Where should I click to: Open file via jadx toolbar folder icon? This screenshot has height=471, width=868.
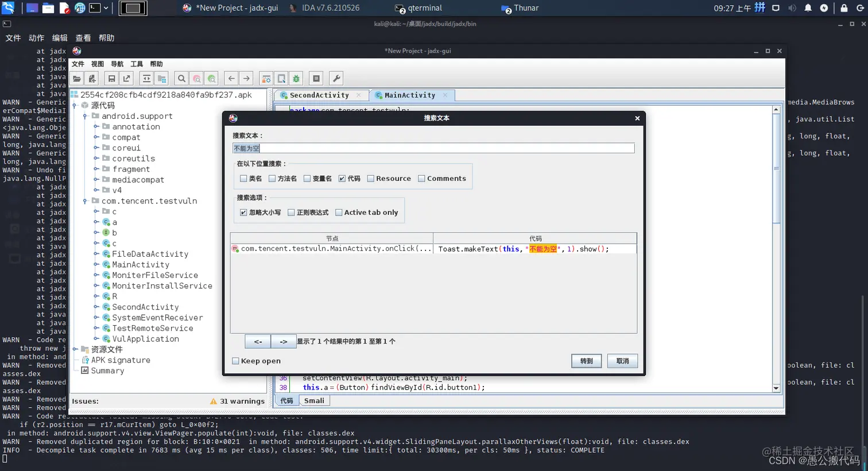click(77, 79)
